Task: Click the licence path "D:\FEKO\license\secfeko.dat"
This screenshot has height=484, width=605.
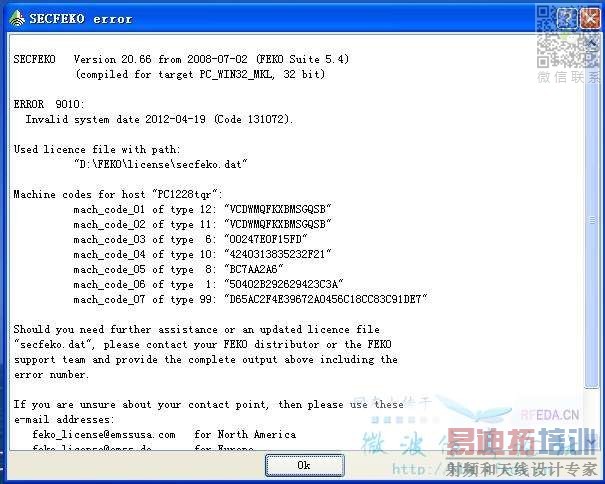Action: 161,164
